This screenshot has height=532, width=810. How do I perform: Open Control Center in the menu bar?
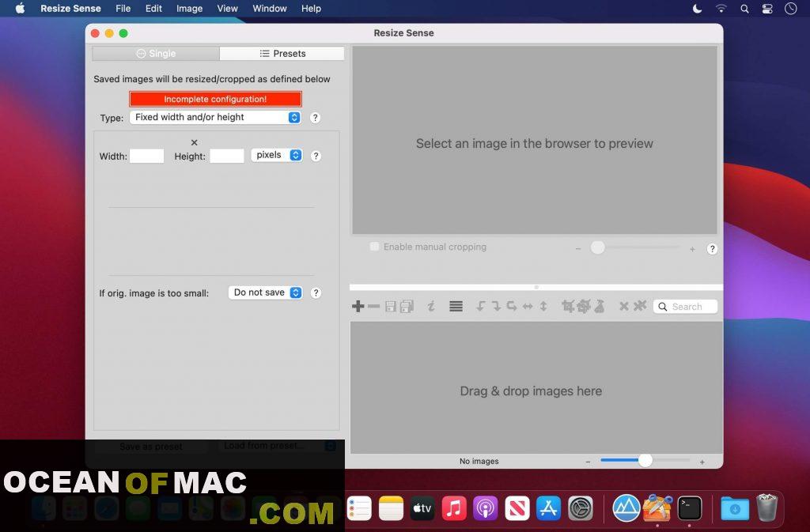[767, 9]
